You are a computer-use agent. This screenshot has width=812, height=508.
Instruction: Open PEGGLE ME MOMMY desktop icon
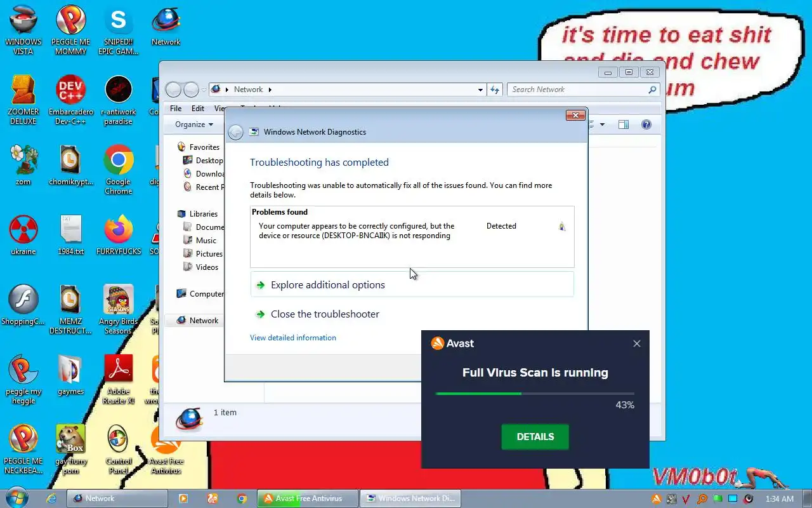point(70,30)
